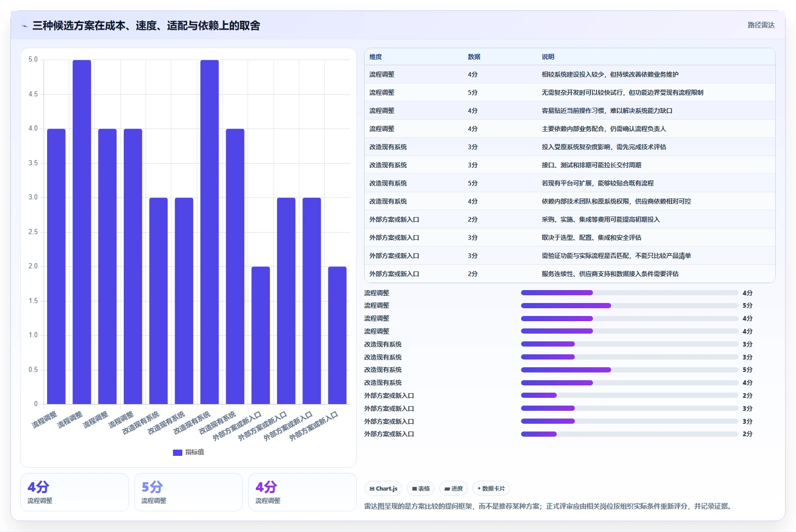Click the square icon on the 表格 chip
Screen dimensions: 796x532
tap(414, 488)
